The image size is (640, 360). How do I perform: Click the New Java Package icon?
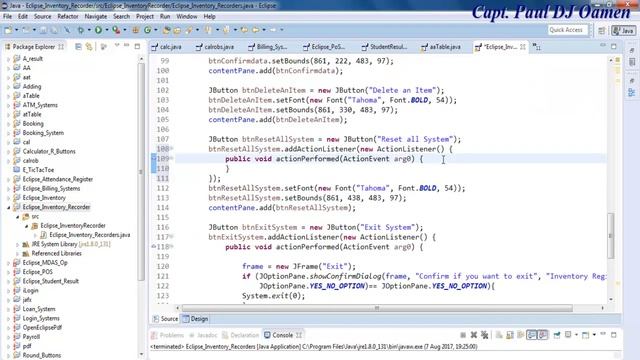click(136, 30)
